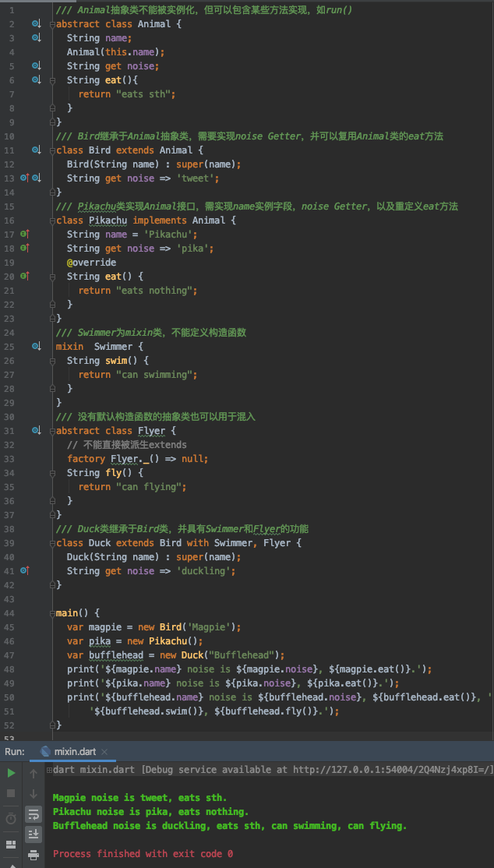Screen dimensions: 494x868
Task: Click overridden marker on line 11 Bird class
Action: pyautogui.click(x=37, y=150)
